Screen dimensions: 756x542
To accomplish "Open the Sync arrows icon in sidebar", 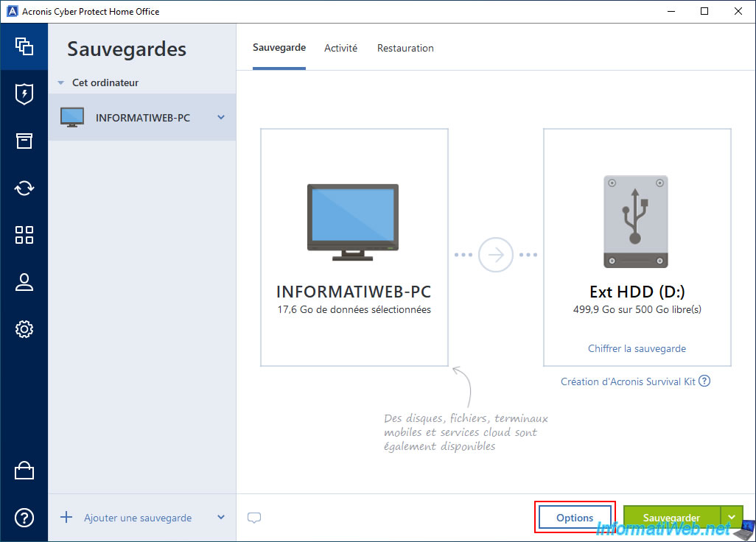I will click(x=24, y=188).
